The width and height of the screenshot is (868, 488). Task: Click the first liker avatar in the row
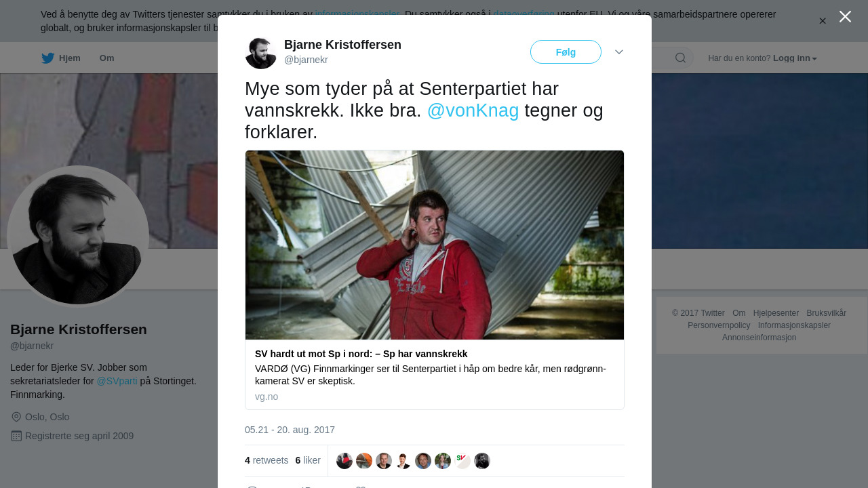click(344, 461)
